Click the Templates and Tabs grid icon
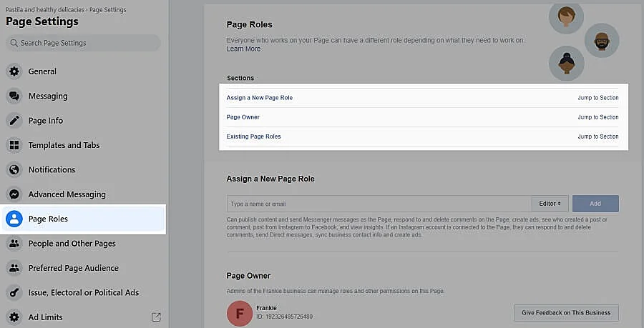 pos(14,145)
